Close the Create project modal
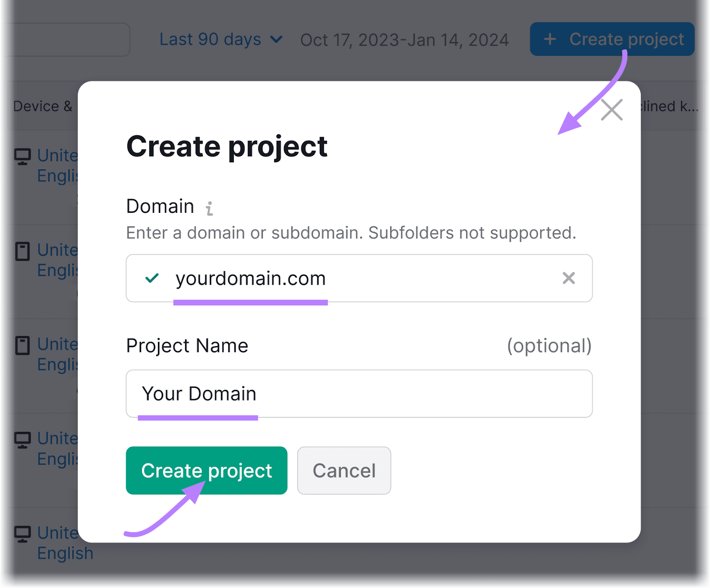Screen dimensions: 710x588 point(611,110)
